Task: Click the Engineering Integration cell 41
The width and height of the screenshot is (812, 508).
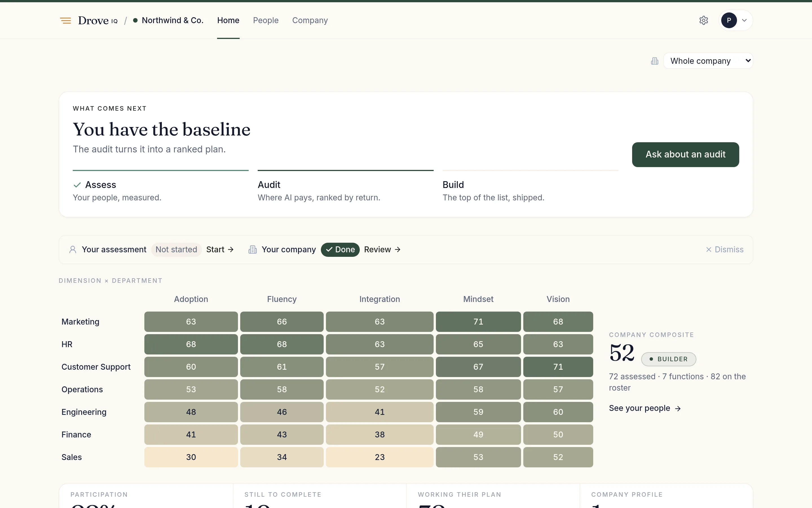Action: pos(379,412)
